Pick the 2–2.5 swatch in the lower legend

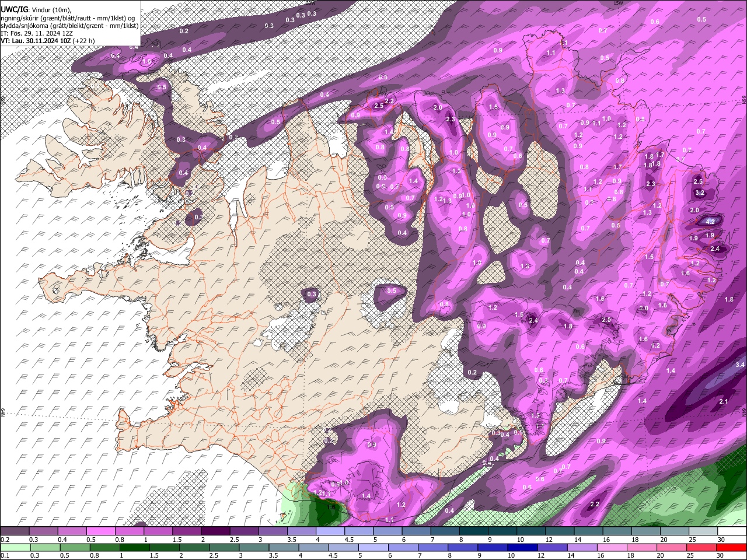click(x=194, y=547)
